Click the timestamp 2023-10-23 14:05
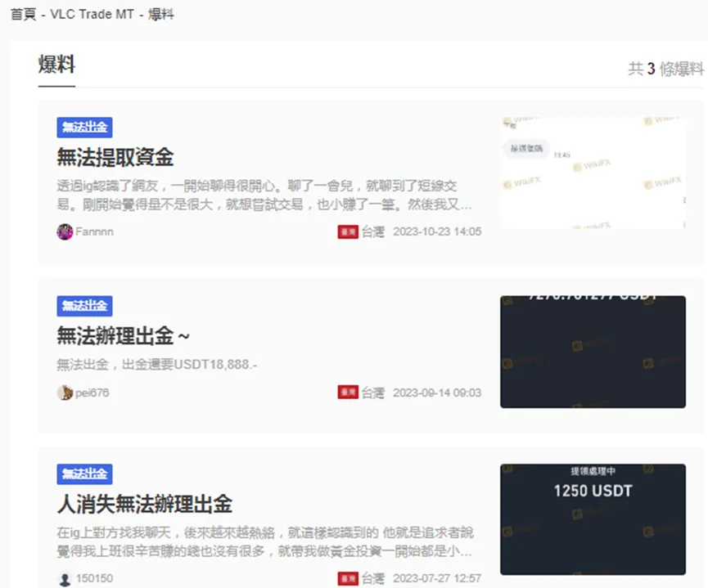 coord(437,232)
